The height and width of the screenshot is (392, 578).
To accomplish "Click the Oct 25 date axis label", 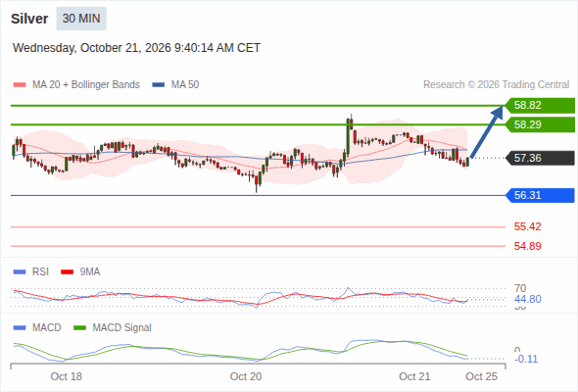I will [481, 376].
